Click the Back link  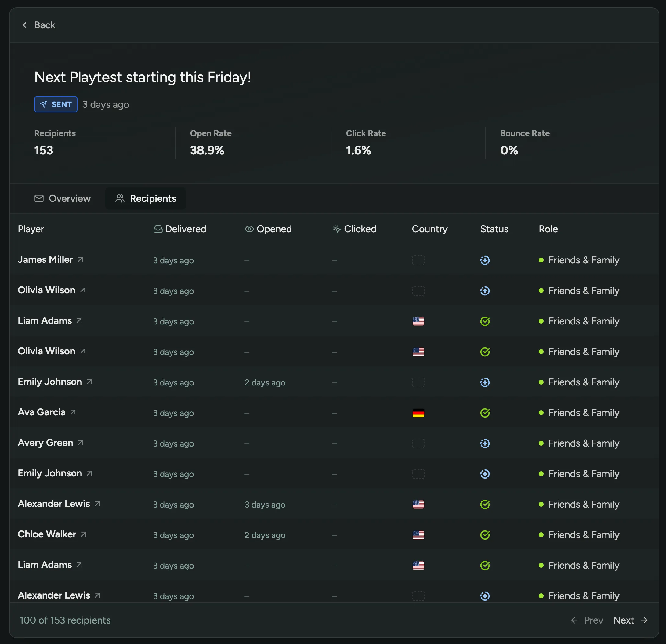(45, 25)
